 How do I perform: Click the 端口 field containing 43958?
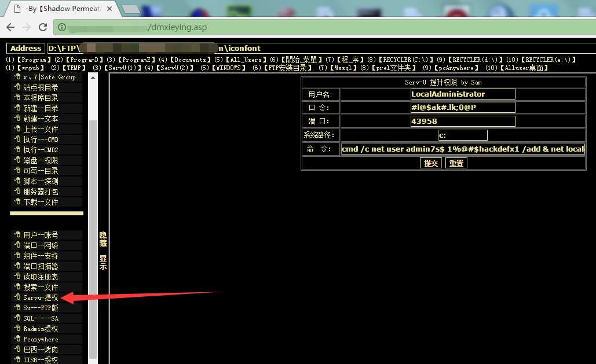click(x=463, y=121)
